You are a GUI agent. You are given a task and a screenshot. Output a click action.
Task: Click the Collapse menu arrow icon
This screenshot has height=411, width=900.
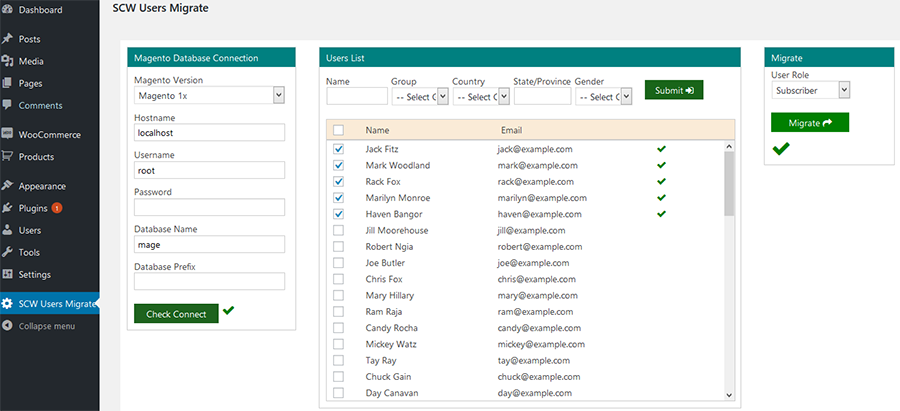(x=8, y=326)
